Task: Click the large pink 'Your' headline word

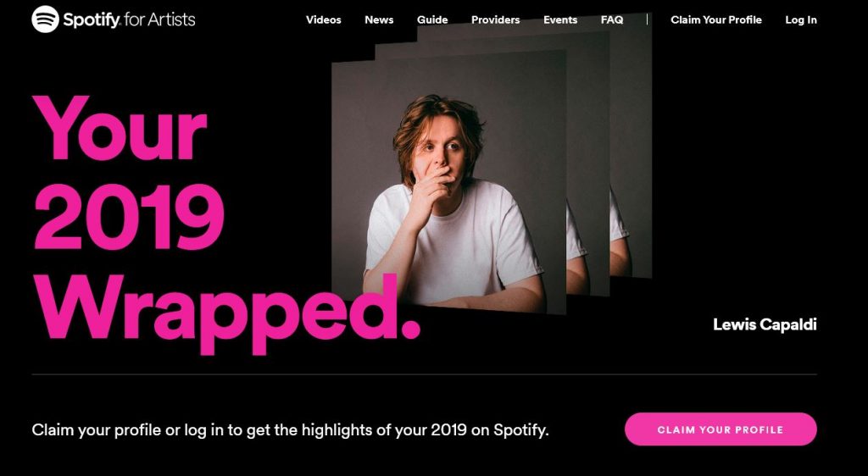Action: [120, 128]
